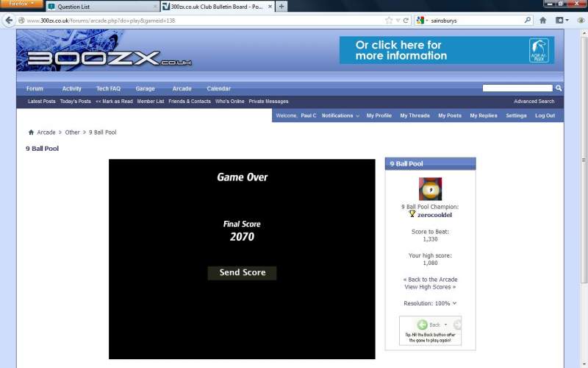The image size is (588, 368).
Task: Bookmark this page with the star icon
Action: point(389,21)
